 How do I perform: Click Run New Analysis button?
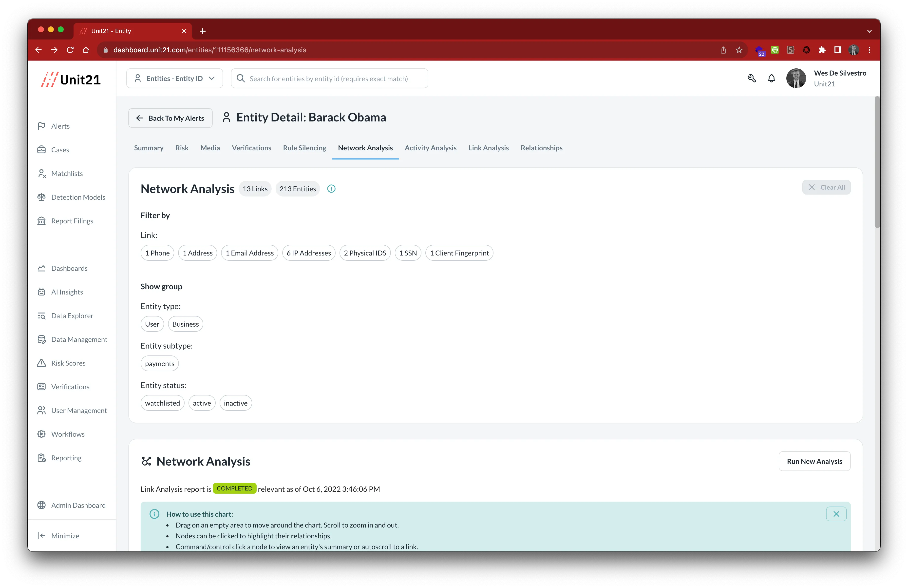814,461
